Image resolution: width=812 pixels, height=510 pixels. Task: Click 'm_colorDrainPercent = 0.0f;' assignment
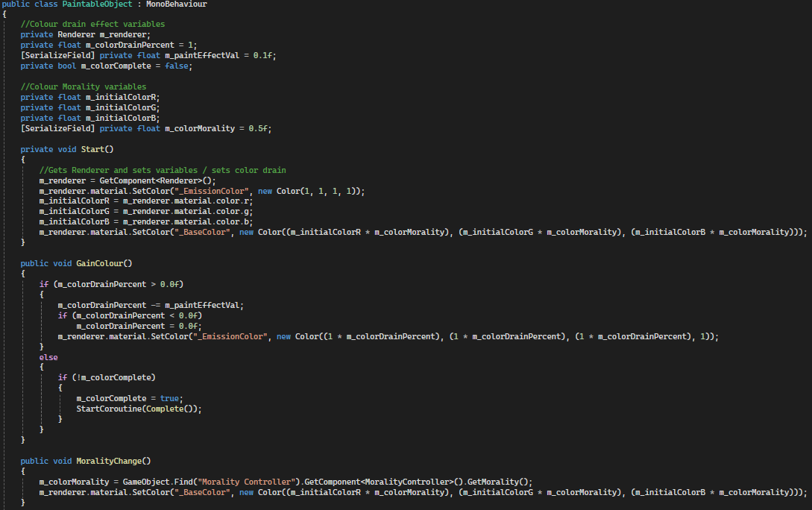tap(139, 326)
